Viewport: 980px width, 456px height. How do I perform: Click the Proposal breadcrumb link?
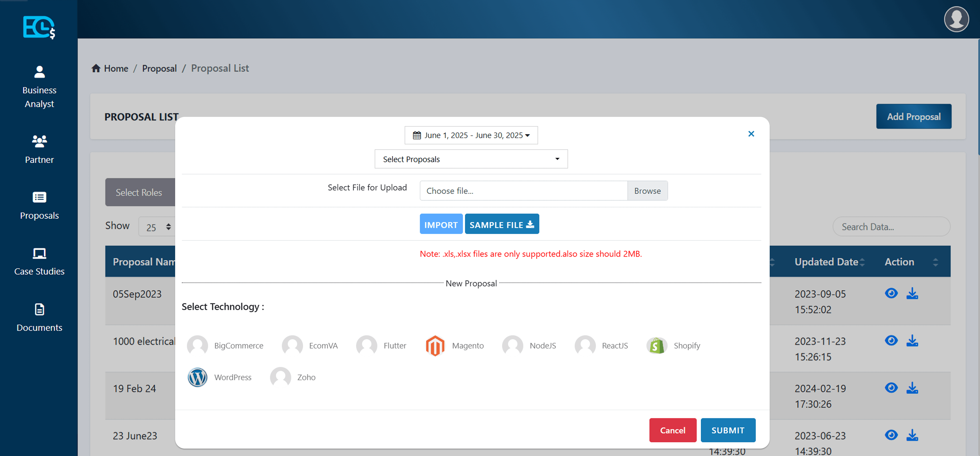tap(159, 68)
